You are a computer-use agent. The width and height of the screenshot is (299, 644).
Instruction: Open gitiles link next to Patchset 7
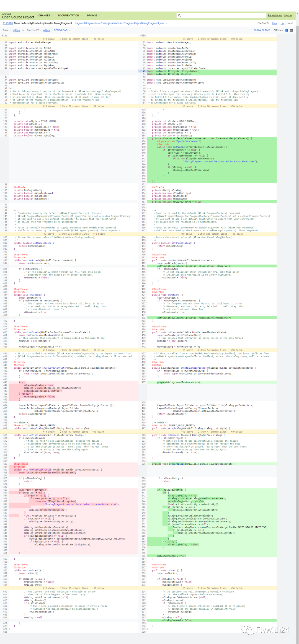click(47, 30)
